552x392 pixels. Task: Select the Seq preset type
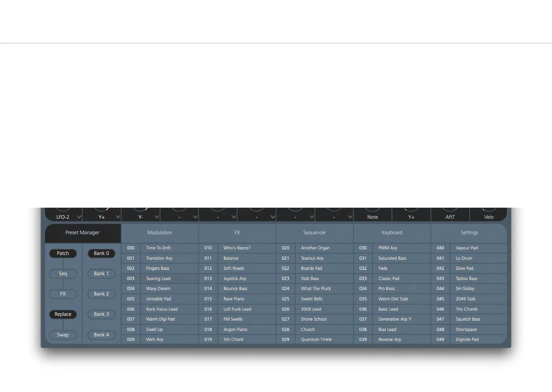pos(63,274)
